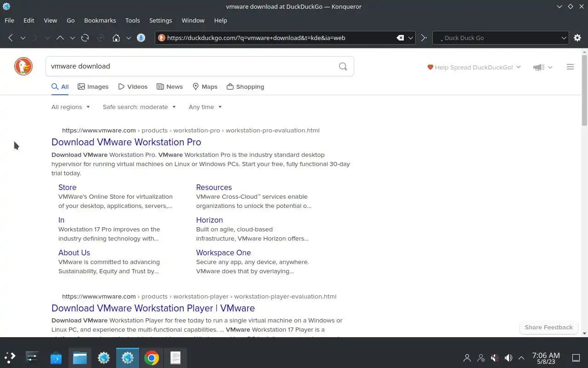Open the downloads icon in toolbar
This screenshot has height=368, width=588.
[x=141, y=38]
